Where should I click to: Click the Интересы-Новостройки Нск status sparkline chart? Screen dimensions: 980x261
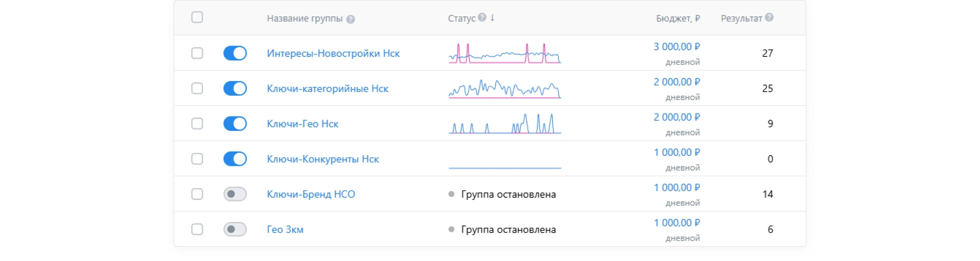point(505,53)
